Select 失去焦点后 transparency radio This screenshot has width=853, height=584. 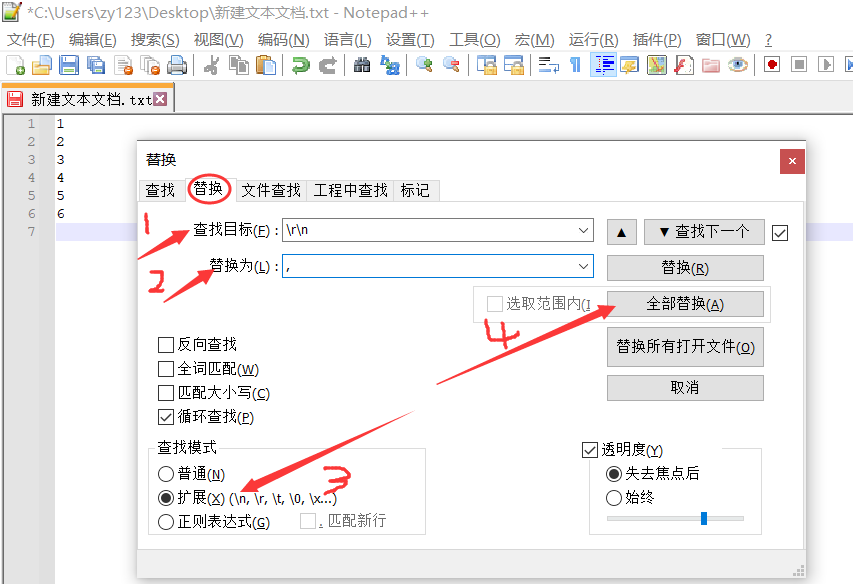click(614, 474)
